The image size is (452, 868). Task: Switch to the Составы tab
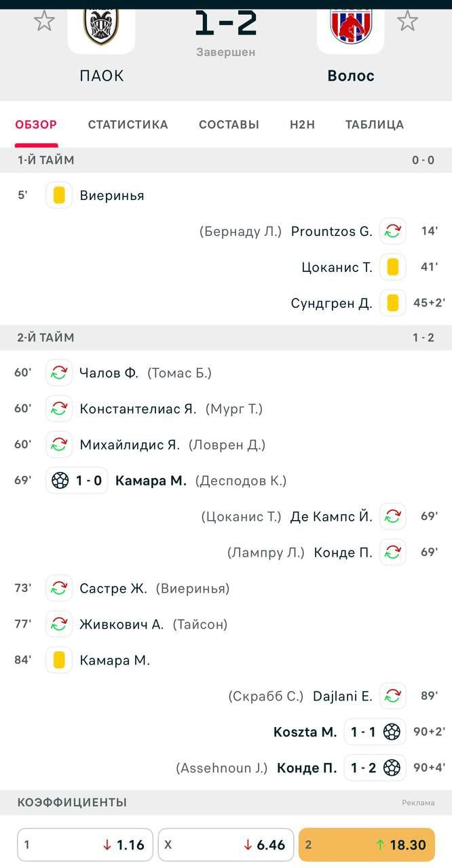pyautogui.click(x=229, y=124)
